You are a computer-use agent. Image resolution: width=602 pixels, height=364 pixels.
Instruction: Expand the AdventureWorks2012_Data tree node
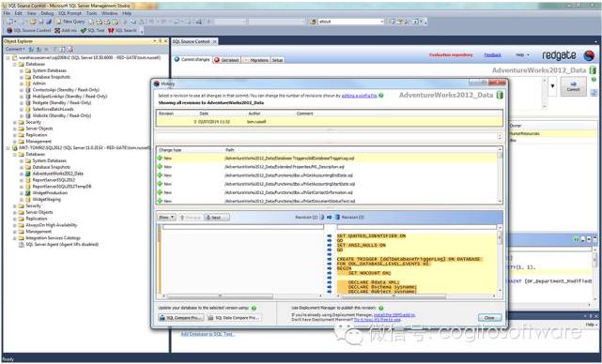click(22, 174)
